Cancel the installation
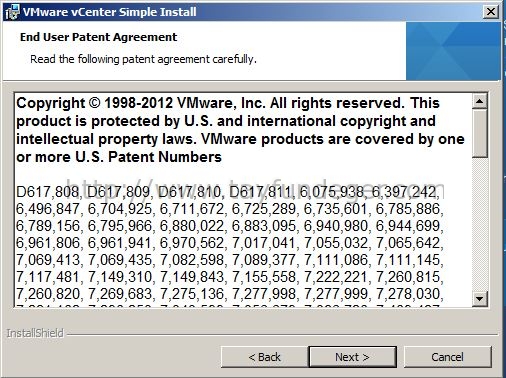This screenshot has width=506, height=378. pos(447,357)
